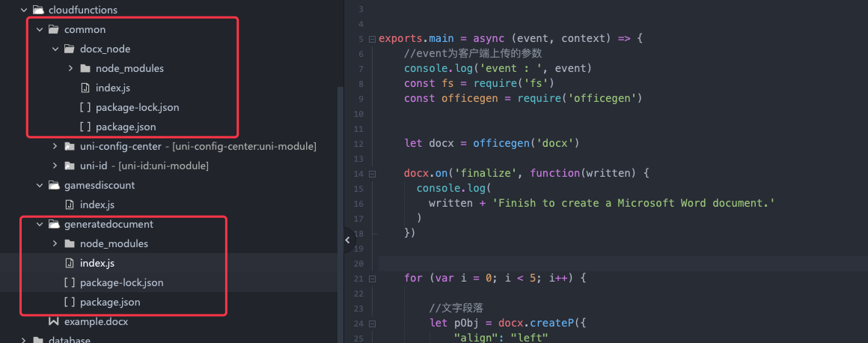Click the uni-config-center module folder icon
The width and height of the screenshot is (868, 343).
coord(69,146)
